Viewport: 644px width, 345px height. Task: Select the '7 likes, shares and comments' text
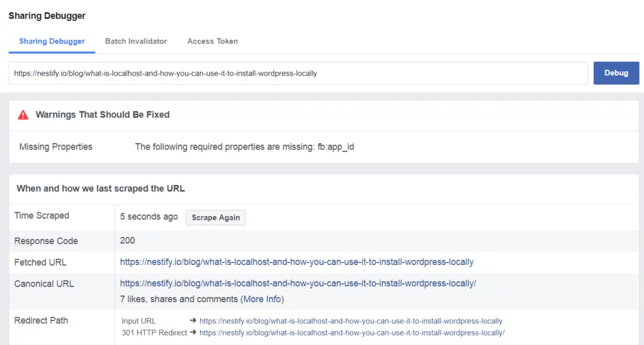(x=179, y=299)
